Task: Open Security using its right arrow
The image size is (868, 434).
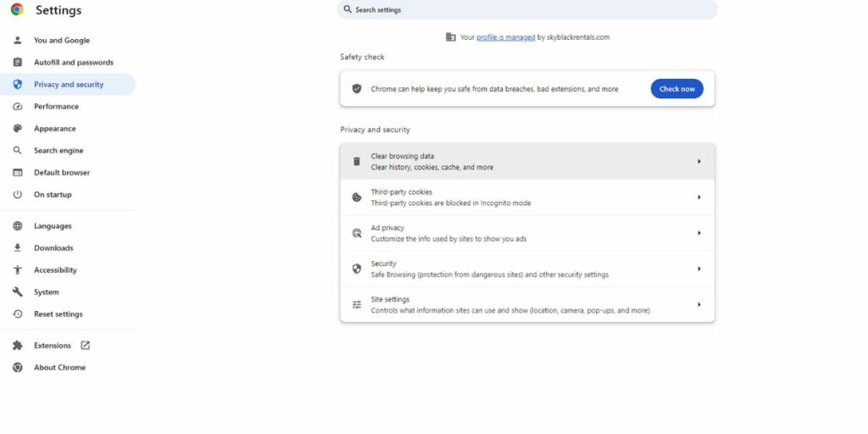Action: click(698, 269)
